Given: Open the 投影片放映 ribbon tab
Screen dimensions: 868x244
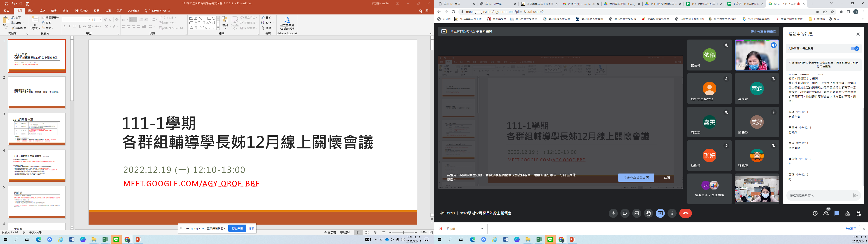Looking at the screenshot, I should tap(81, 11).
